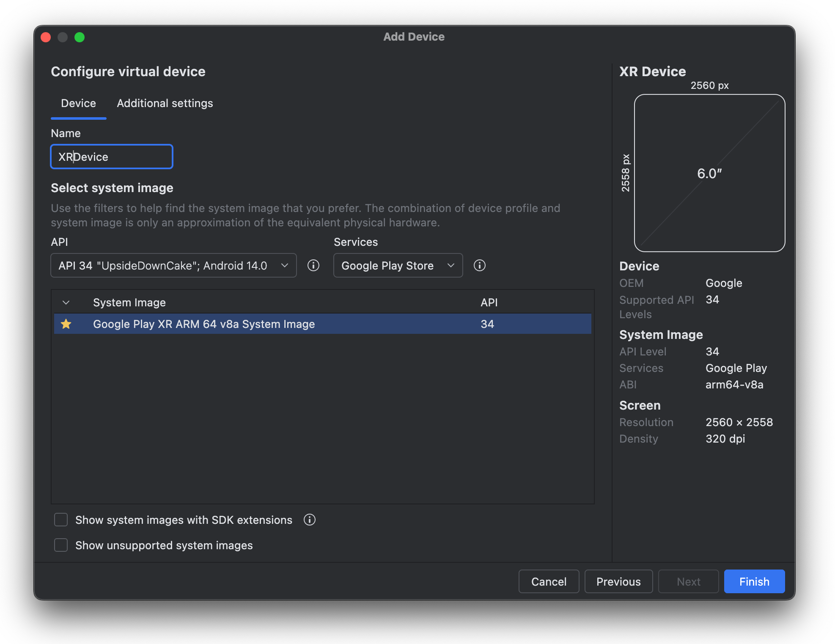The height and width of the screenshot is (644, 835).
Task: Go back with the Previous button
Action: point(618,581)
